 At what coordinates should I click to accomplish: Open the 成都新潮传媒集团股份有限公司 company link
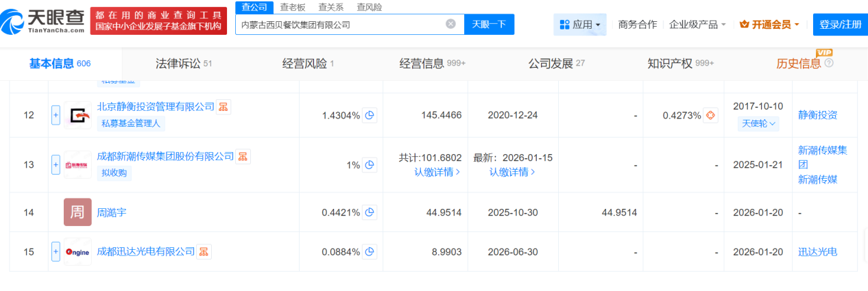166,157
